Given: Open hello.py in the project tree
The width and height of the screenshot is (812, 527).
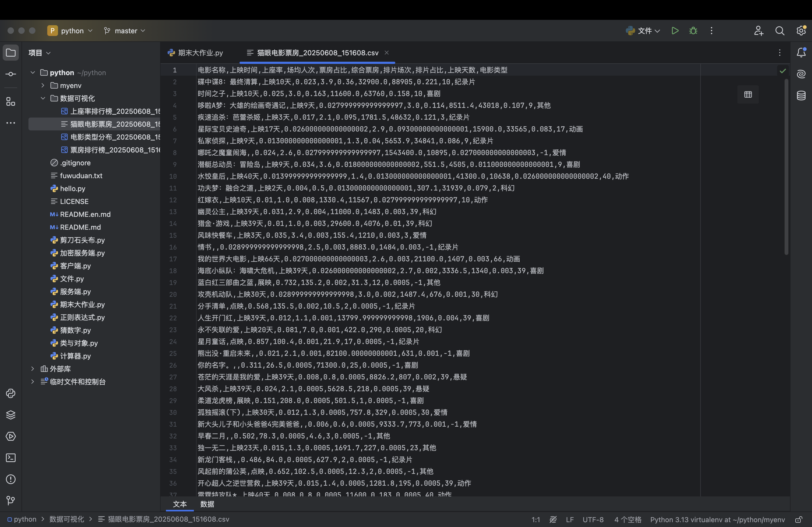Looking at the screenshot, I should click(72, 189).
